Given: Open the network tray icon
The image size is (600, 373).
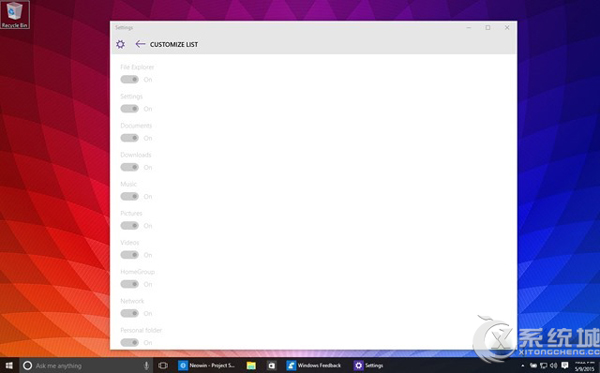Looking at the screenshot, I should tap(543, 366).
